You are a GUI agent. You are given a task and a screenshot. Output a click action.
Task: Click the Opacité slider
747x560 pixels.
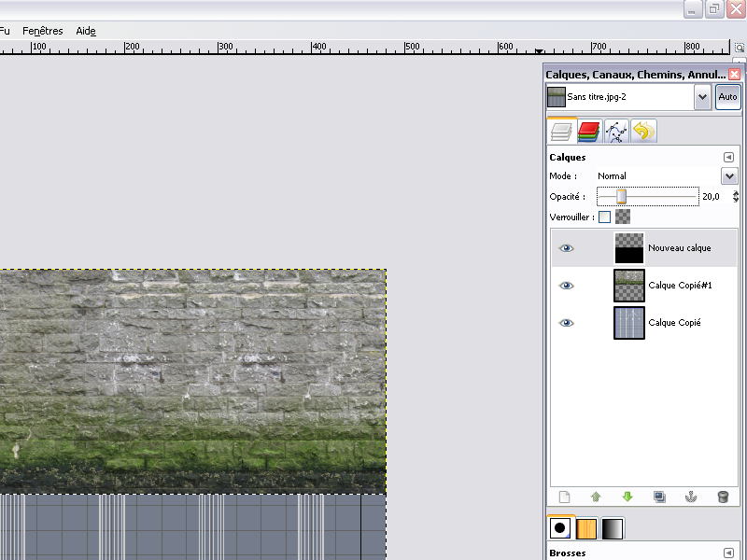click(647, 197)
